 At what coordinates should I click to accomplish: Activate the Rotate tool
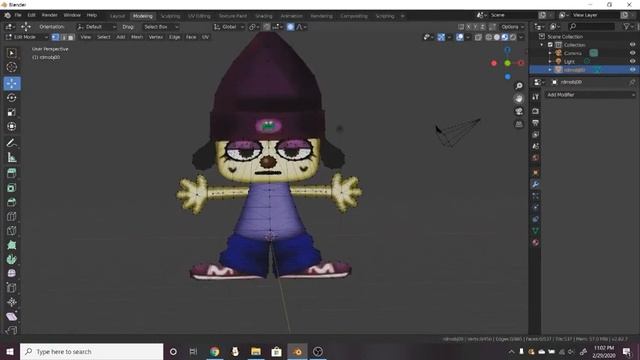click(11, 98)
